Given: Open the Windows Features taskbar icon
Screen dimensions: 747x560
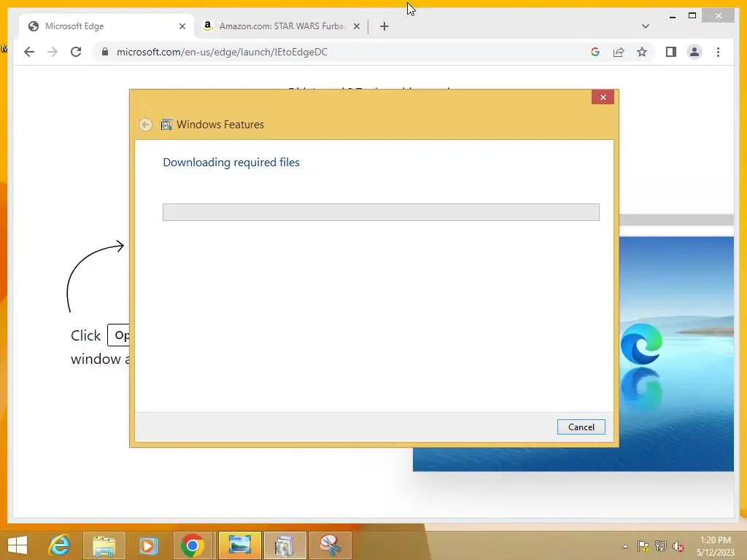Looking at the screenshot, I should coord(285,545).
